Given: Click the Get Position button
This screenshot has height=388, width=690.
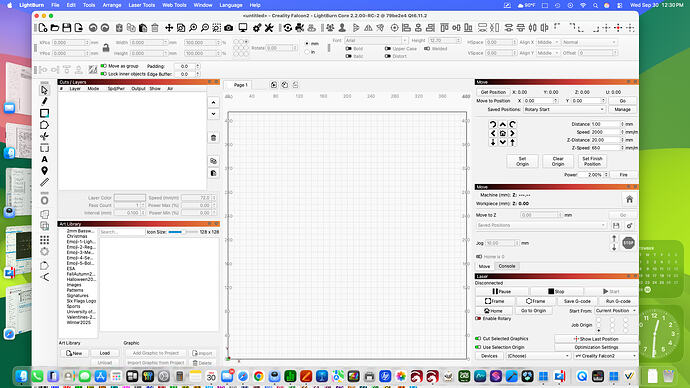Looking at the screenshot, I should pos(493,92).
